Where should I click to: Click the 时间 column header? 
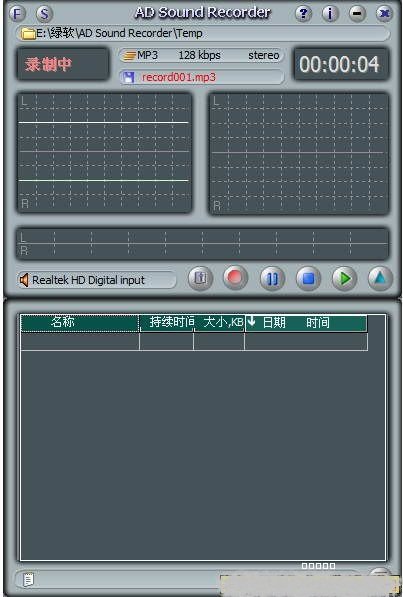[x=318, y=323]
